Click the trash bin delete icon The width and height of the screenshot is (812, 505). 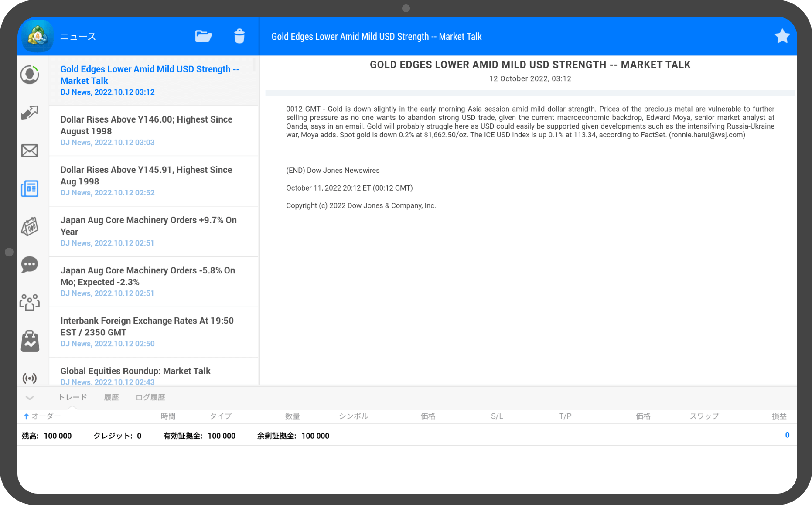(x=239, y=36)
